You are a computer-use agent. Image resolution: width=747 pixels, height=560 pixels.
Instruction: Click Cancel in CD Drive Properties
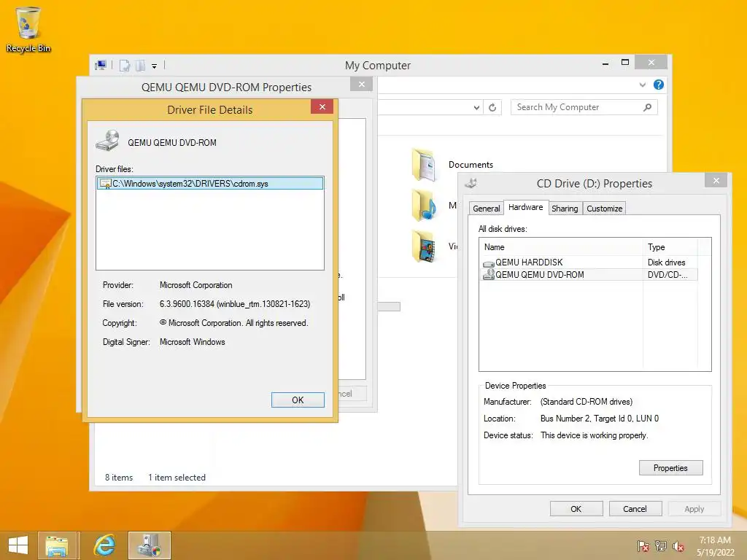coord(635,508)
